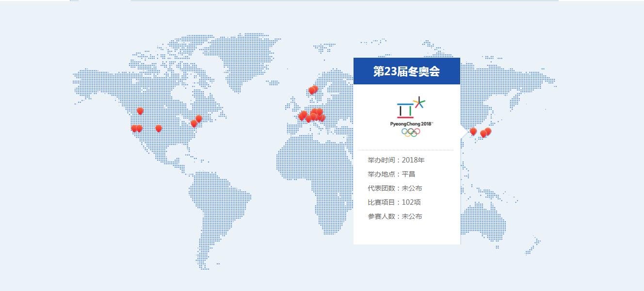
Task: Select the 举办时间：2018年 line
Action: click(x=396, y=160)
